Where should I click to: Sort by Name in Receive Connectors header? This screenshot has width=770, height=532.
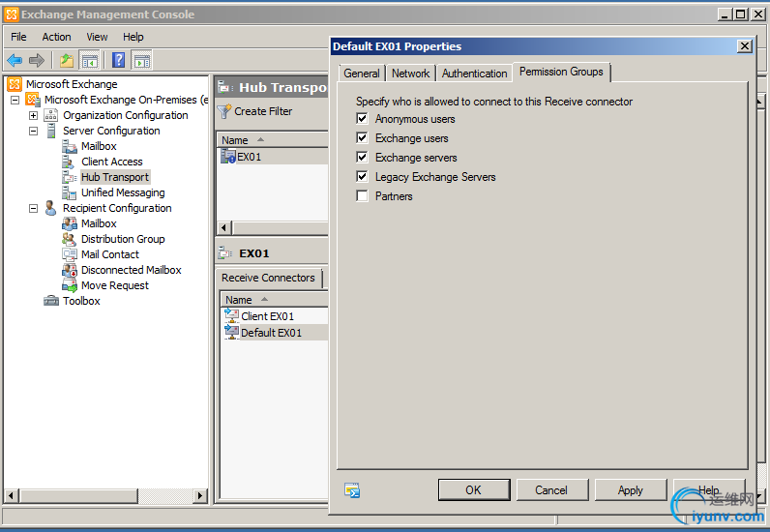pos(274,300)
